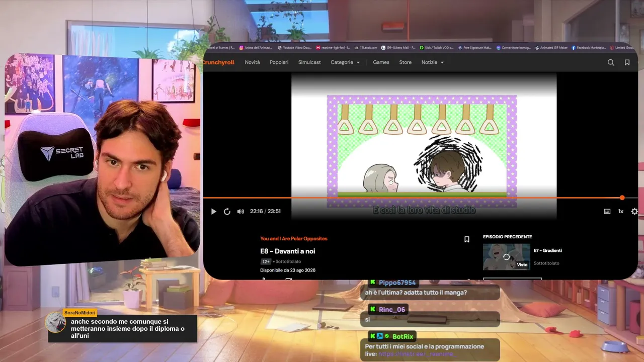Open the Novità section
The width and height of the screenshot is (644, 362).
click(253, 62)
